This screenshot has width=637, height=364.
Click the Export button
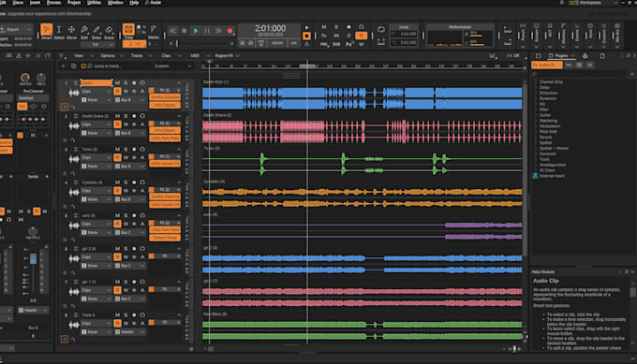coord(15,30)
